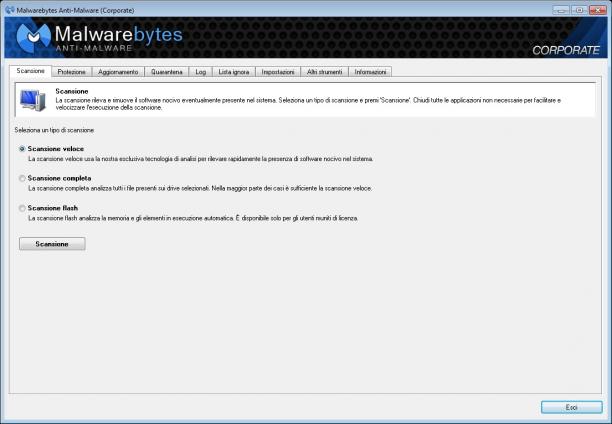612x424 pixels.
Task: Switch to the Protezione tab
Action: click(x=71, y=72)
